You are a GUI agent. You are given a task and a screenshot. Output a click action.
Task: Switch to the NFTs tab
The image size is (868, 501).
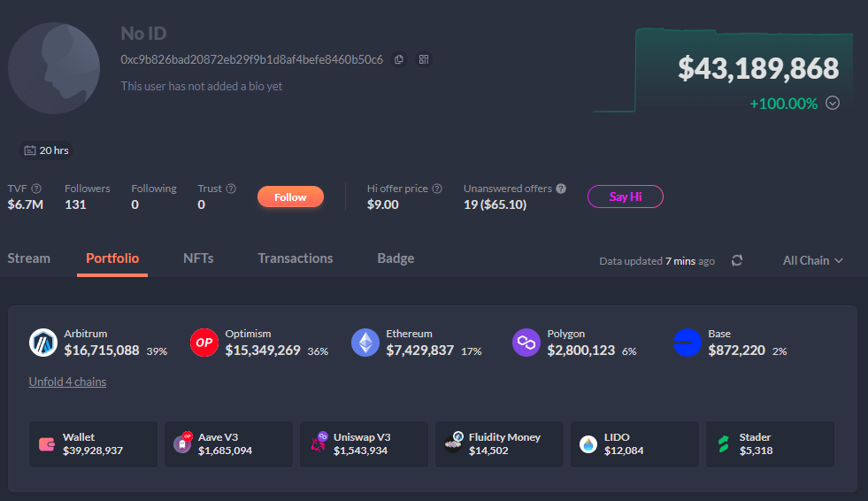click(x=198, y=258)
